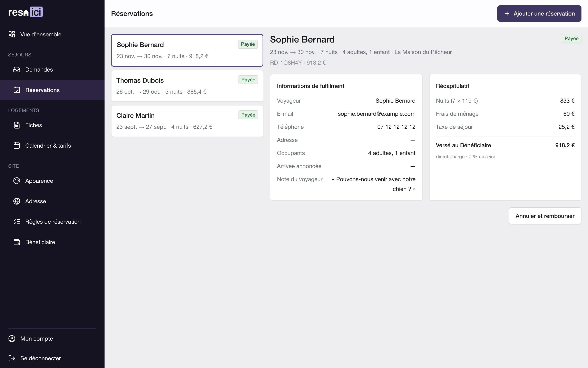This screenshot has height=368, width=588.
Task: Click the Fiches document icon
Action: tap(17, 125)
